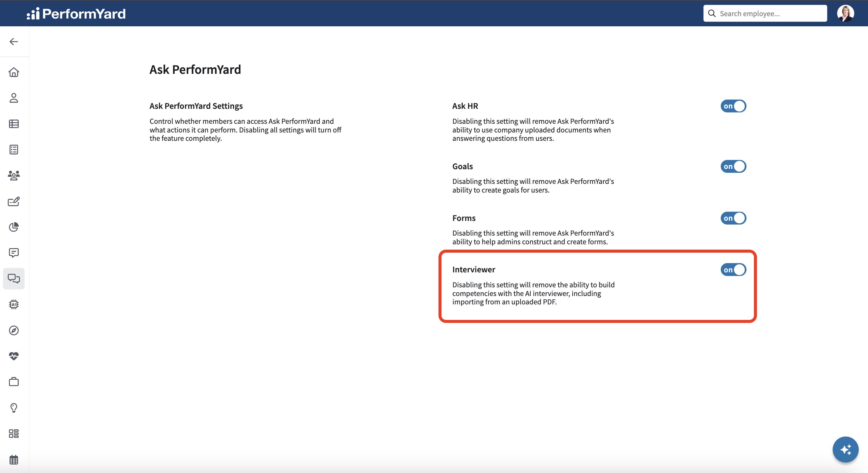868x473 pixels.
Task: Click the lightbulb sidebar icon
Action: pos(14,408)
